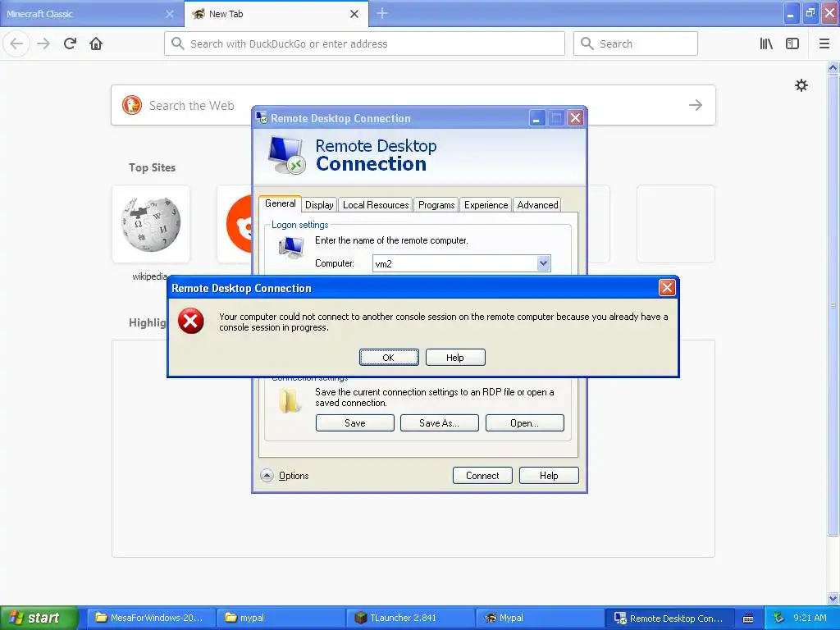Viewport: 840px width, 630px height.
Task: Open the wikipedia top site tile
Action: [x=151, y=224]
